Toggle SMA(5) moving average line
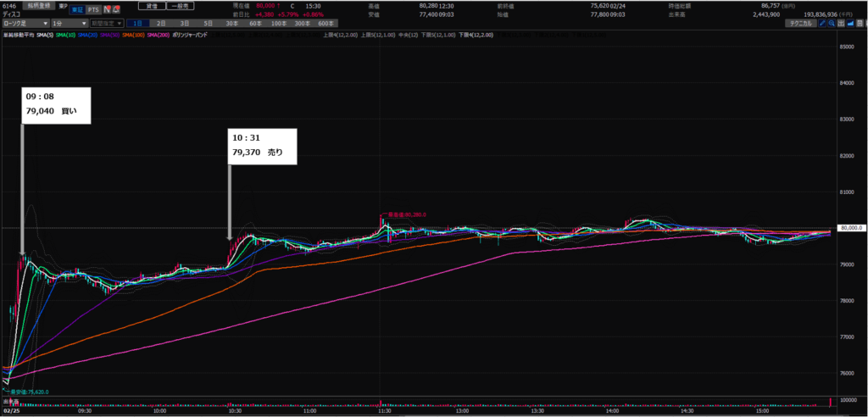This screenshot has width=868, height=417. tap(44, 35)
